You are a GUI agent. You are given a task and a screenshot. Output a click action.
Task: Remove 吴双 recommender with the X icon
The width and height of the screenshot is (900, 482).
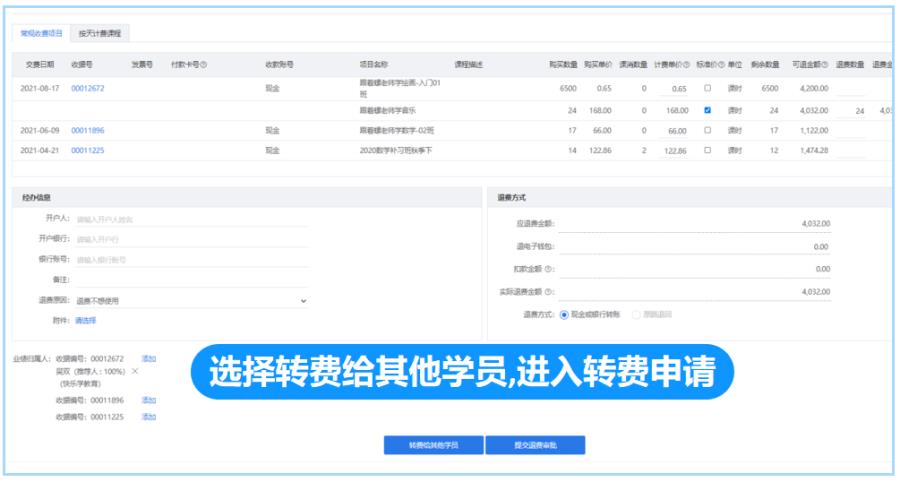click(x=135, y=371)
